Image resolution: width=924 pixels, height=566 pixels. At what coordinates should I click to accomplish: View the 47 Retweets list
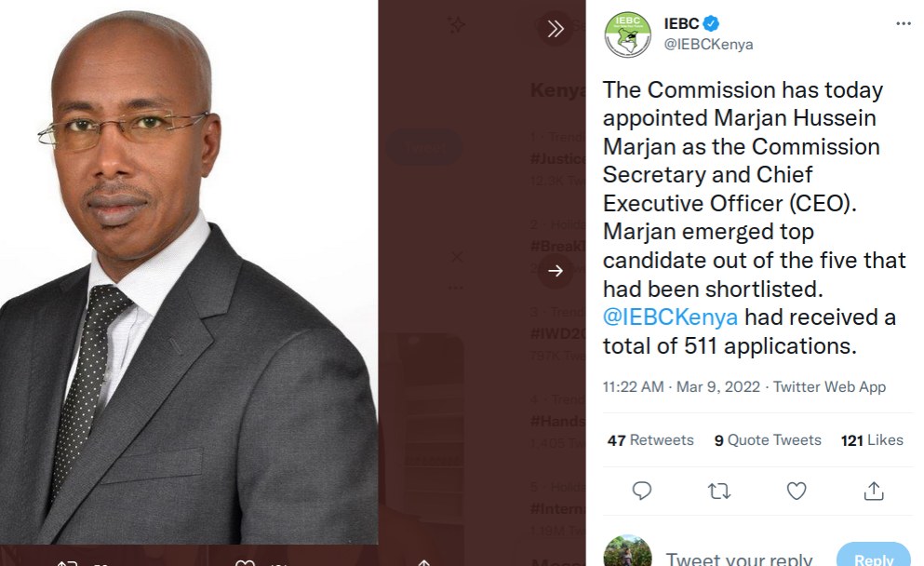coord(651,439)
